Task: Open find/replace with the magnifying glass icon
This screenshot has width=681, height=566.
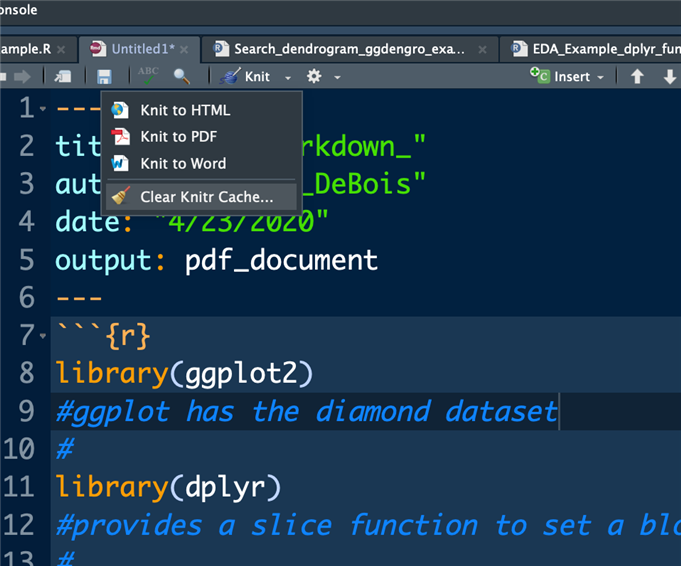Action: [181, 77]
